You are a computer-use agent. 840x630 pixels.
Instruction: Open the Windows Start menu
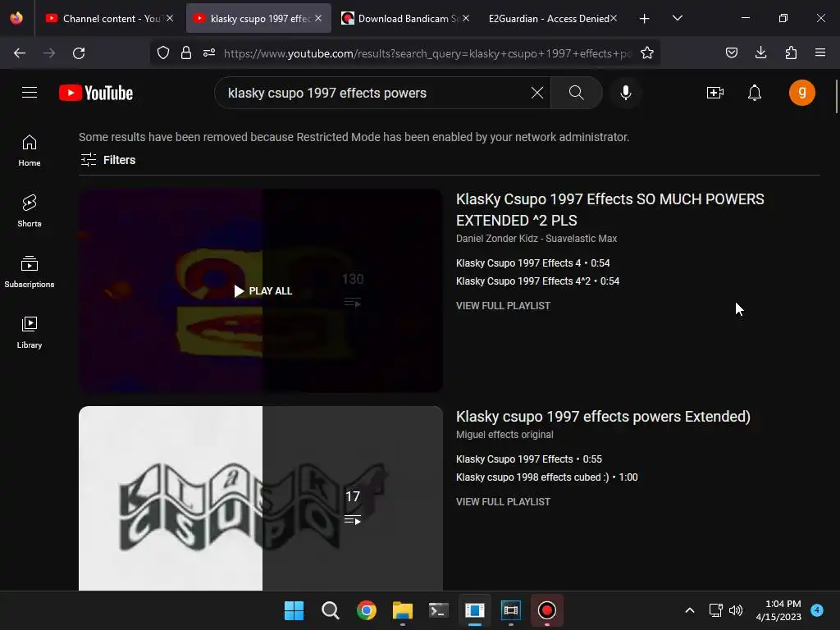[294, 610]
